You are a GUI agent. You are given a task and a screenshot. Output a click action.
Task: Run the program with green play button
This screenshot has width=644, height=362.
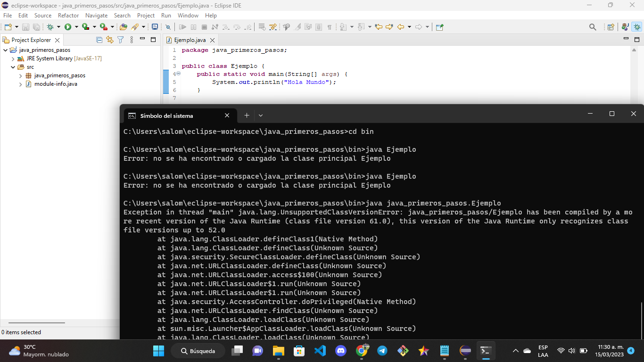(68, 27)
